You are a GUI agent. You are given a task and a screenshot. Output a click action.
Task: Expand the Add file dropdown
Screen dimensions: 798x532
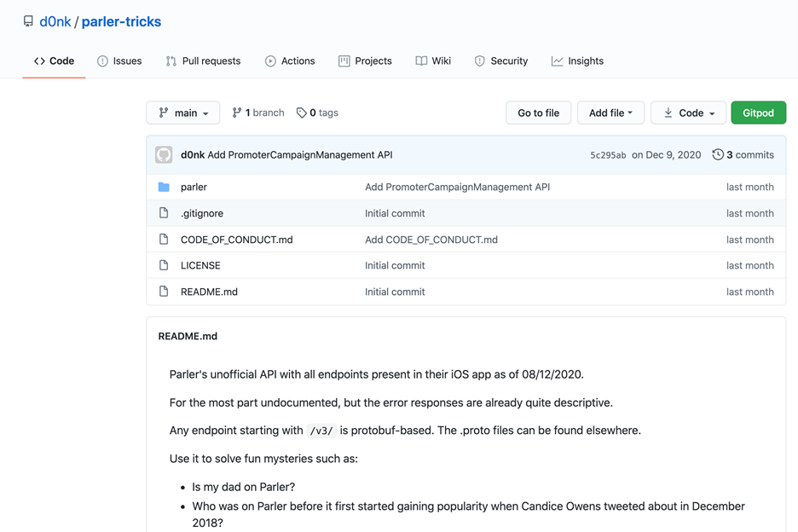(x=610, y=113)
